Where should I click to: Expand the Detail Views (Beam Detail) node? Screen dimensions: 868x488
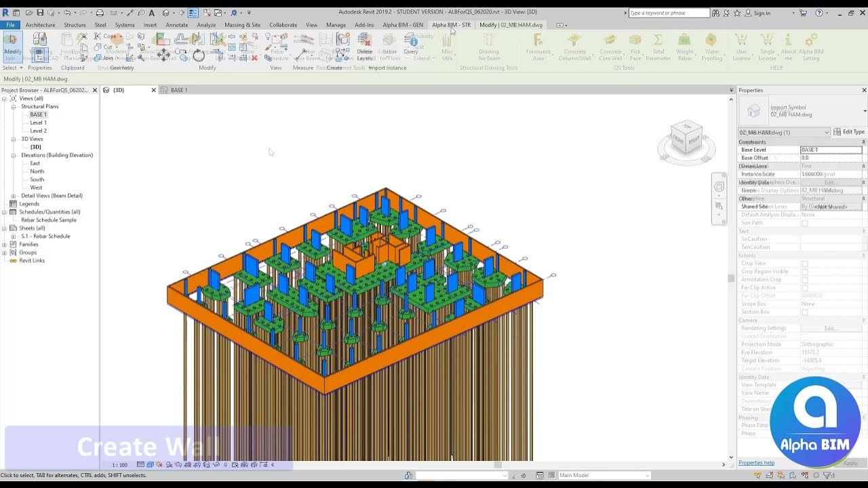point(13,196)
